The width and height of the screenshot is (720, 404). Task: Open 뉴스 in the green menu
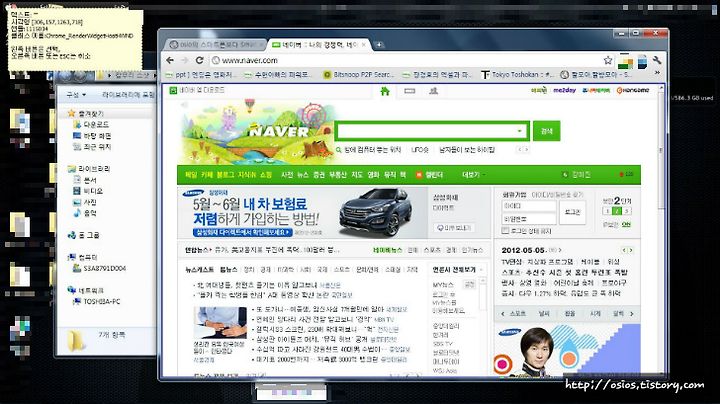click(303, 175)
